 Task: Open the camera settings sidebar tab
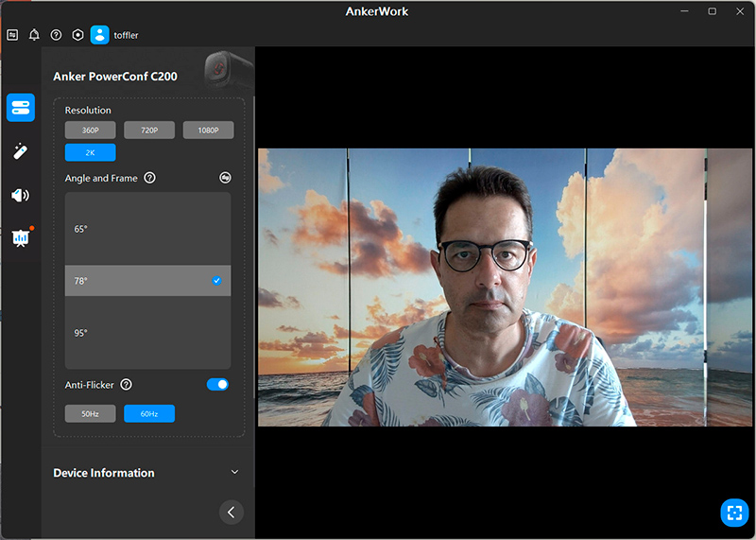pyautogui.click(x=21, y=107)
